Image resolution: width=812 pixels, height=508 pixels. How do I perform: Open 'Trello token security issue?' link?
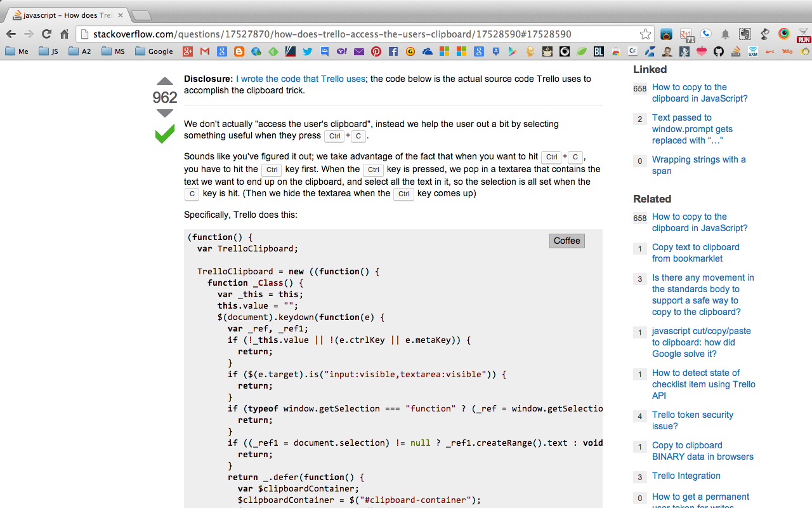point(692,420)
